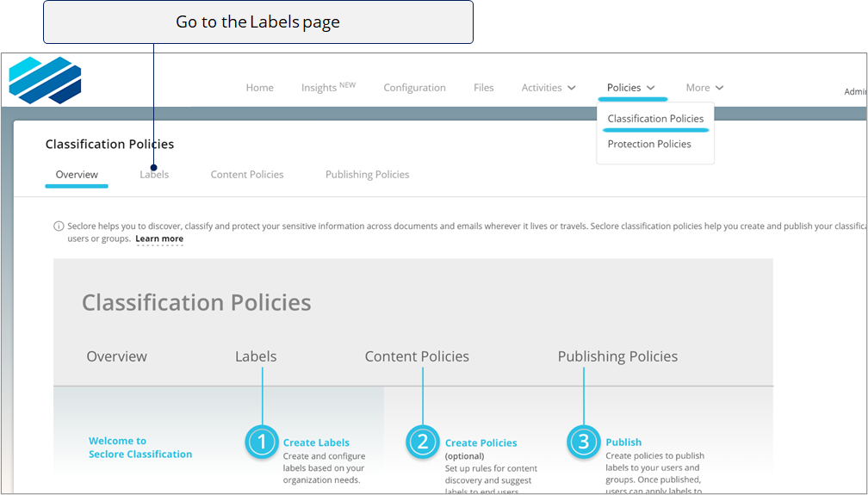Select Classification Policies from the Policies menu

(655, 119)
